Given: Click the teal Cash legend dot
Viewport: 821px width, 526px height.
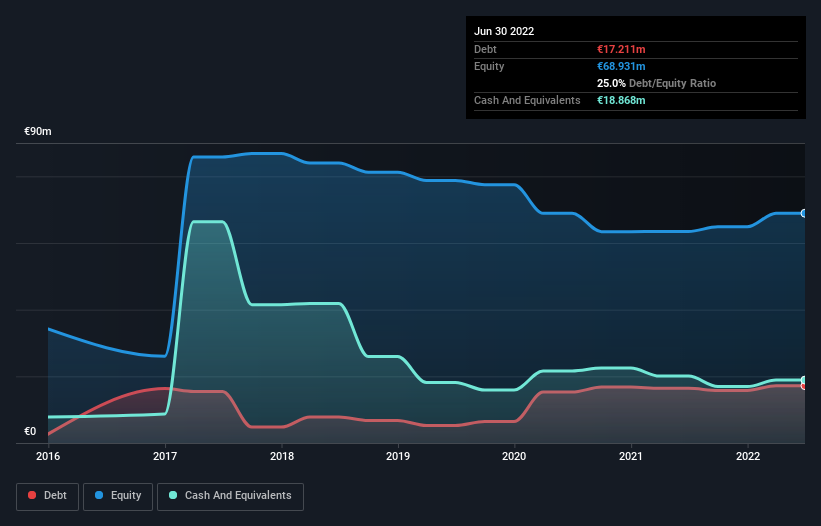Looking at the screenshot, I should point(173,495).
